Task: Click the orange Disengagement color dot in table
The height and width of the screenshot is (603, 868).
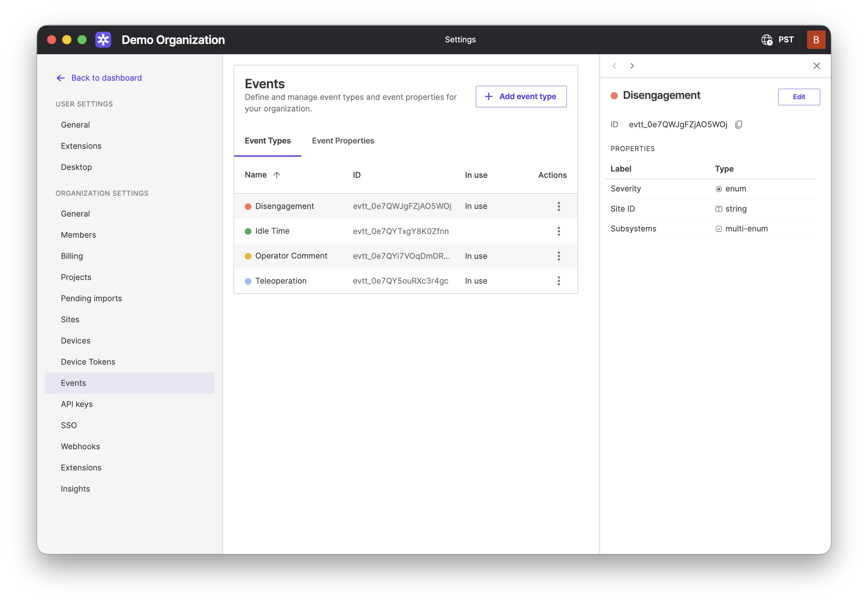Action: pos(248,206)
